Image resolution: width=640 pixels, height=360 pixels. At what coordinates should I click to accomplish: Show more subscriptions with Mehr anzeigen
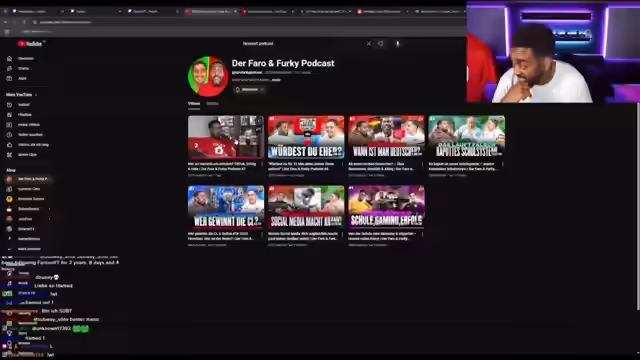24,249
